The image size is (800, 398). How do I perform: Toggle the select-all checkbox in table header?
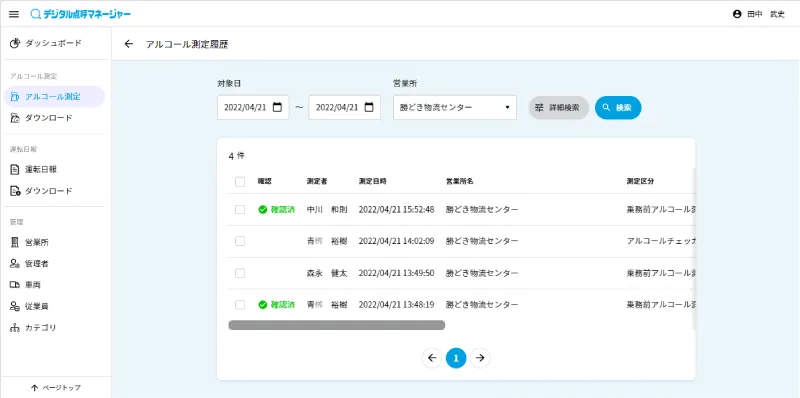coord(240,182)
